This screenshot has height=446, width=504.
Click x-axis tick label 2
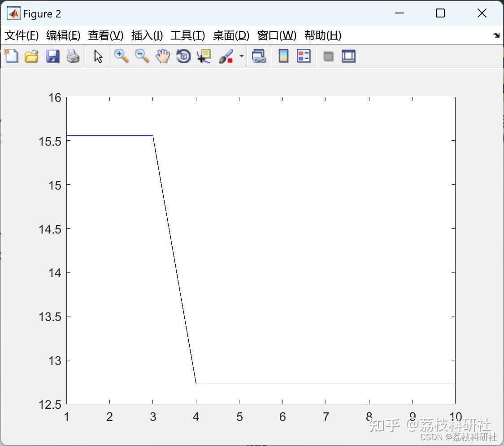(109, 417)
